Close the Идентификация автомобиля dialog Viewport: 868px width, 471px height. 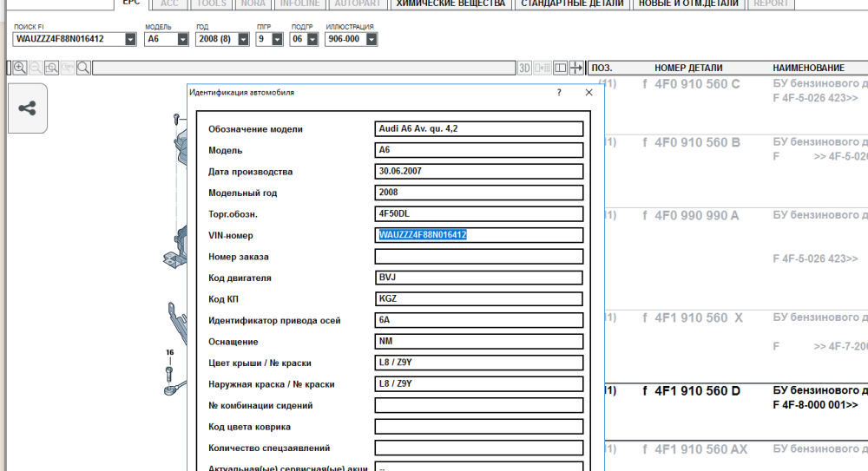(589, 93)
